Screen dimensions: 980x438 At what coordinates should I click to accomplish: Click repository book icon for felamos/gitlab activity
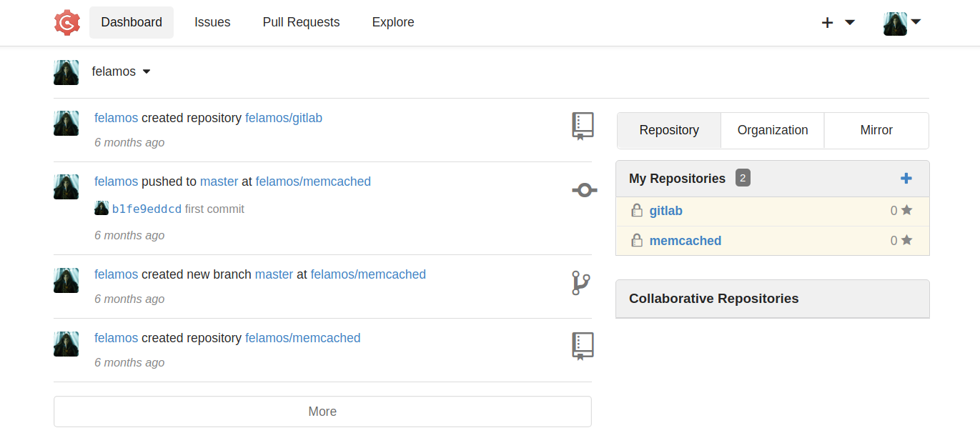pyautogui.click(x=583, y=126)
